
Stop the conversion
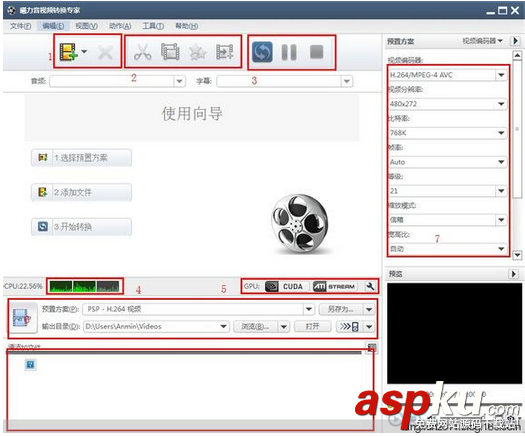tap(316, 52)
